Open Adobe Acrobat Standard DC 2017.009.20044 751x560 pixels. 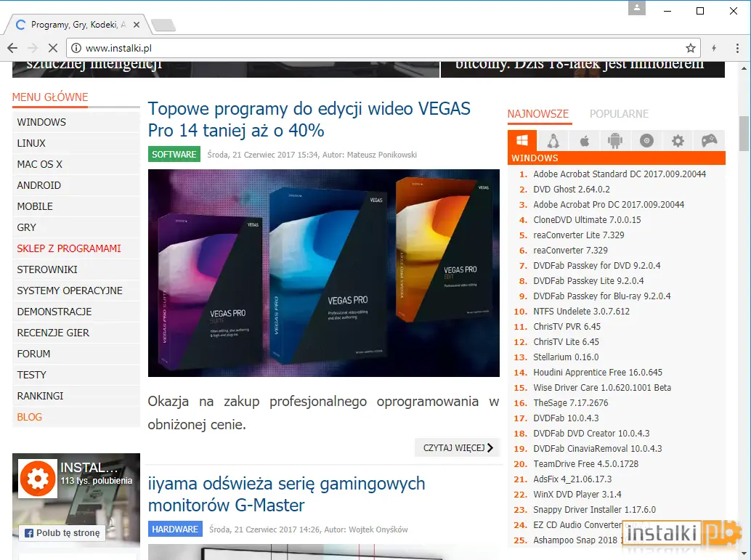[620, 174]
